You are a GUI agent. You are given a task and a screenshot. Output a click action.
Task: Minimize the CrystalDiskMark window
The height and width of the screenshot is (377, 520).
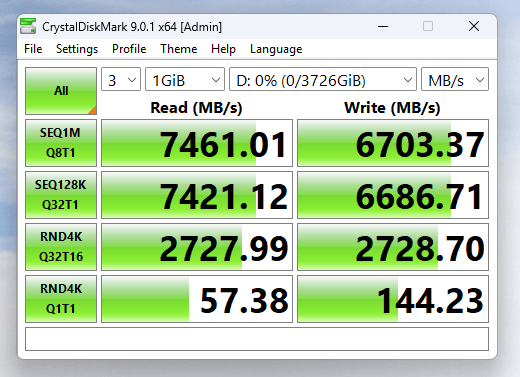[383, 26]
